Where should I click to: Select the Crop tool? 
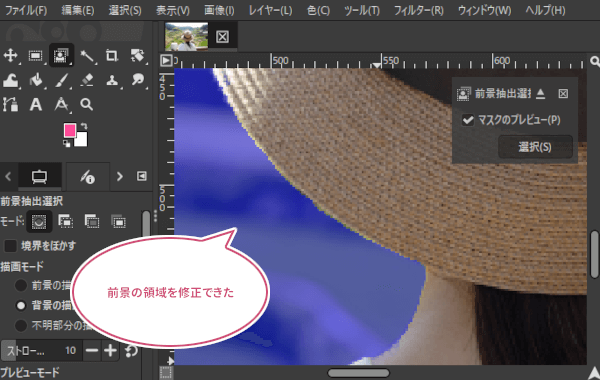pos(112,56)
